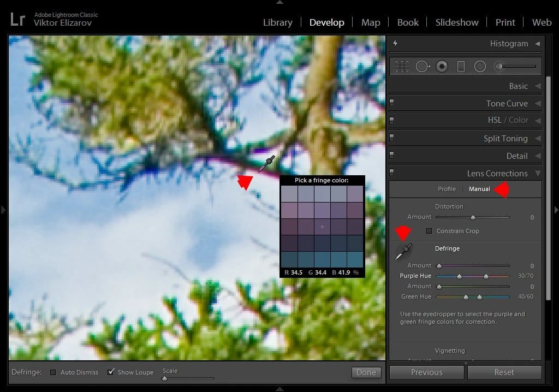
Task: Enable the Constrain Crop checkbox
Action: click(429, 231)
